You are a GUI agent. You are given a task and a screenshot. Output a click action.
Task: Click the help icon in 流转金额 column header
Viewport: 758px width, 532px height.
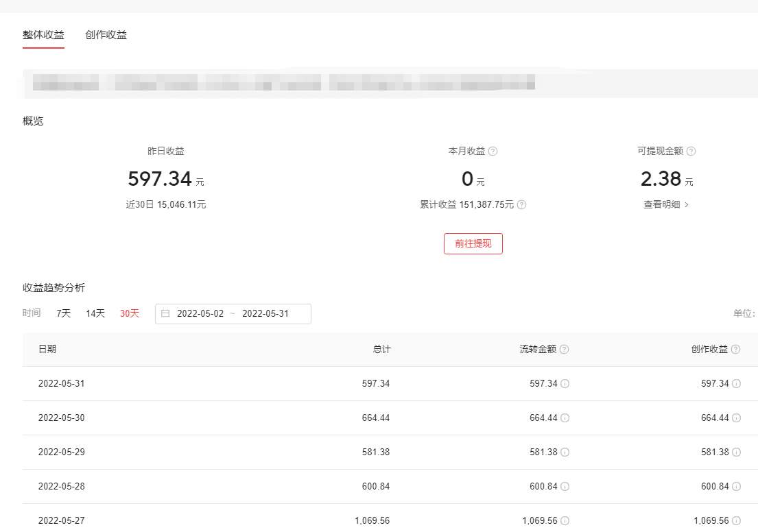[564, 350]
